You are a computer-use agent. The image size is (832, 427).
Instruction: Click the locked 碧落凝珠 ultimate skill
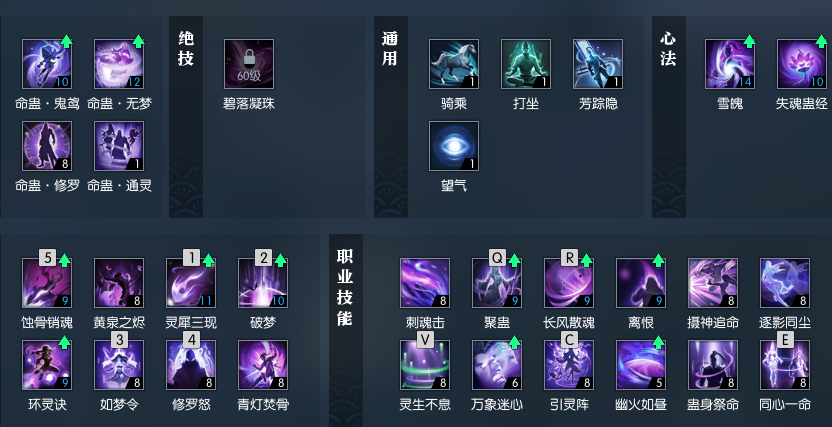click(249, 64)
